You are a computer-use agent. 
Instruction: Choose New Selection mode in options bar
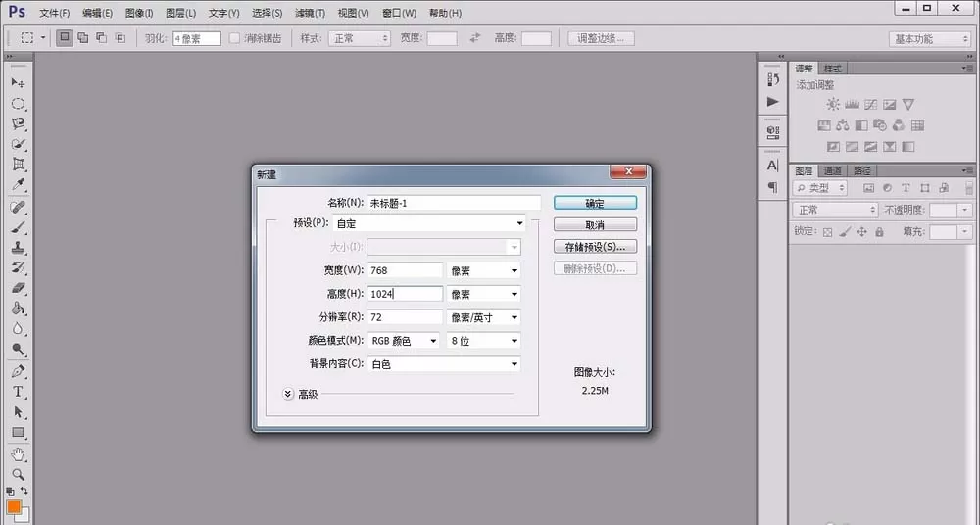point(65,38)
